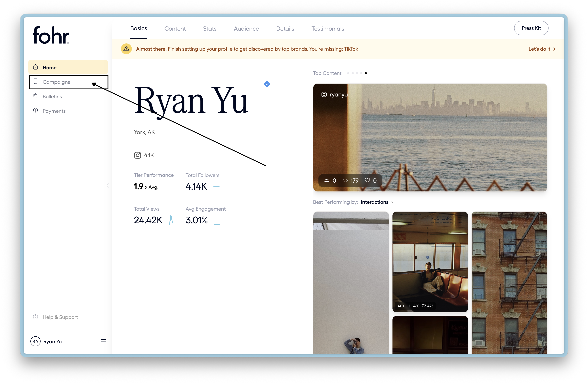Collapse the sidebar with the chevron arrow
This screenshot has height=384, width=588.
tap(108, 185)
